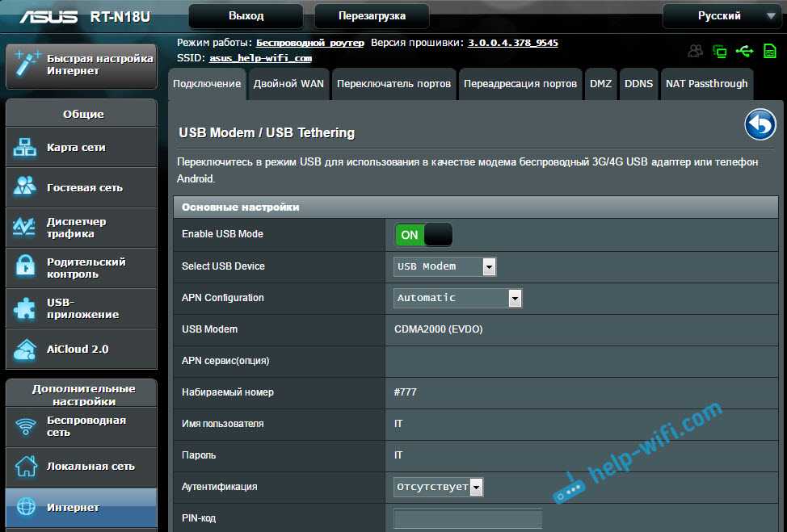Open Карта сети from the sidebar
The image size is (787, 532).
[x=81, y=148]
